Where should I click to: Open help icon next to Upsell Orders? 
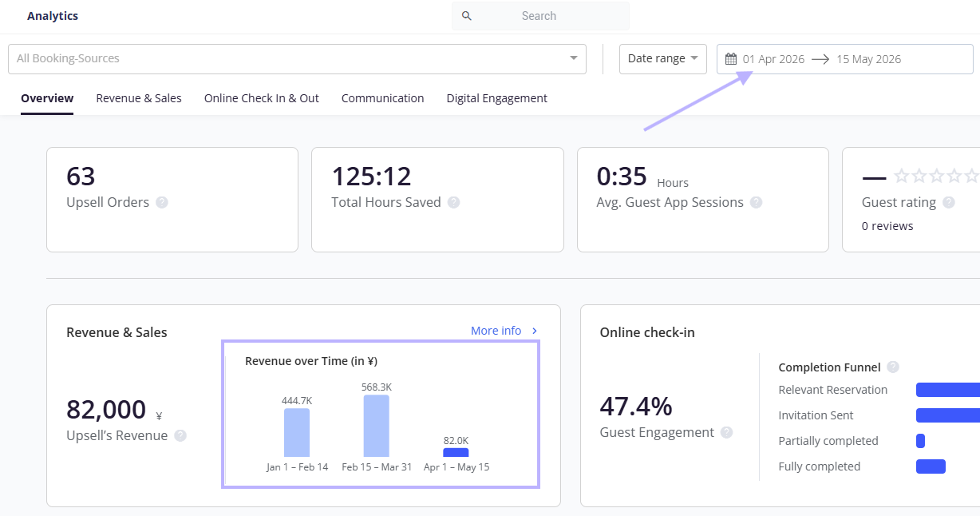pos(162,203)
